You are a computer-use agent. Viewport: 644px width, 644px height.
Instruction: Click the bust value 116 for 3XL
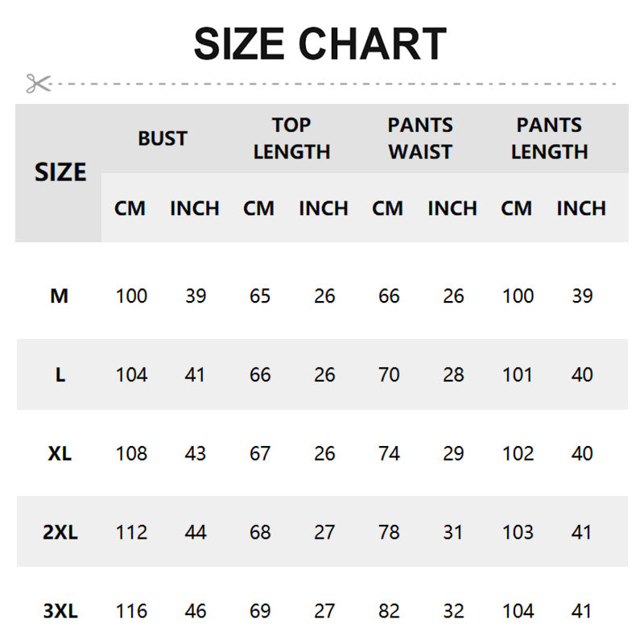point(131,612)
